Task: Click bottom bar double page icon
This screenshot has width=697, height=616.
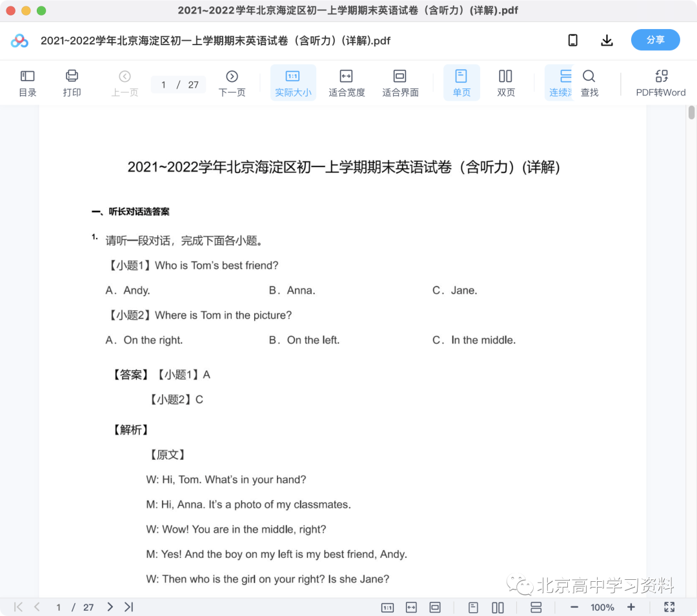Action: [x=498, y=607]
